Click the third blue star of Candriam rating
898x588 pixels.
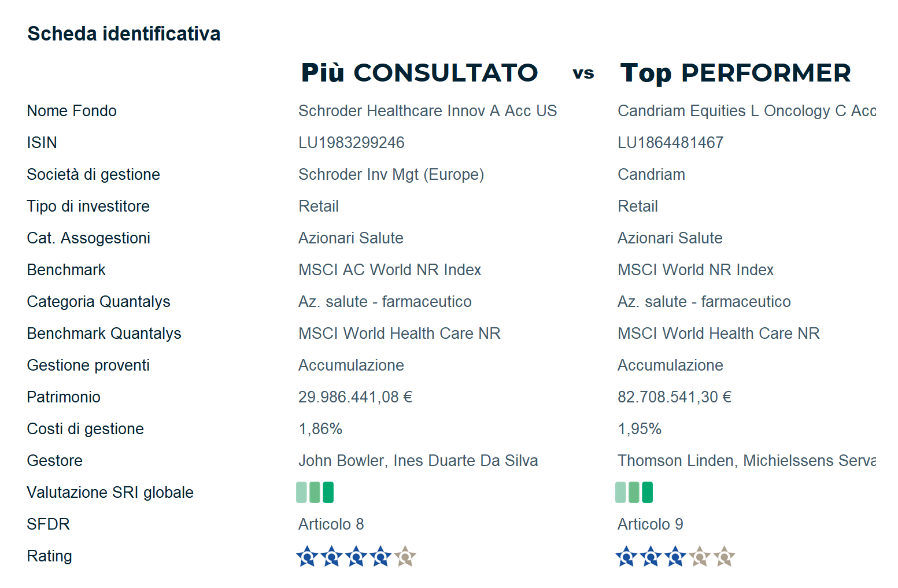point(675,557)
